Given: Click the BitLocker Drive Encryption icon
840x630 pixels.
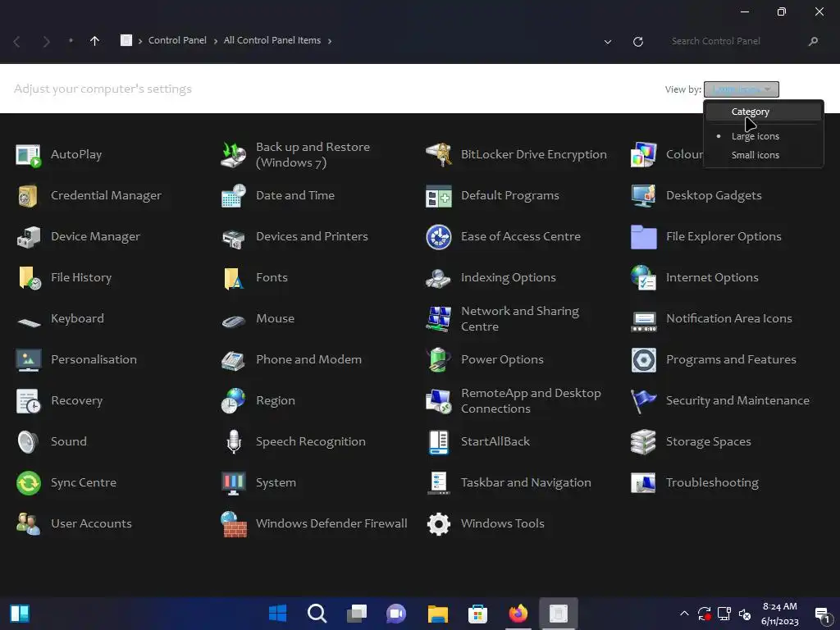Looking at the screenshot, I should (439, 155).
